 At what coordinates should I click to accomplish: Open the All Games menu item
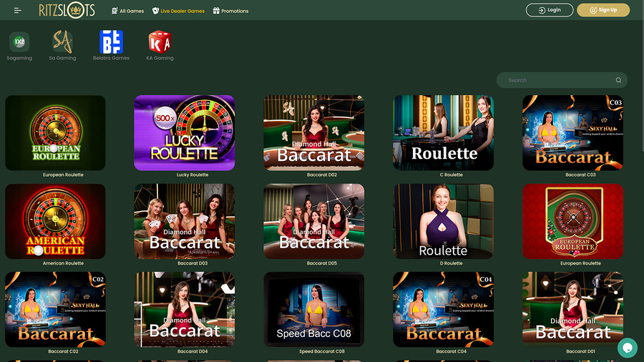click(128, 11)
